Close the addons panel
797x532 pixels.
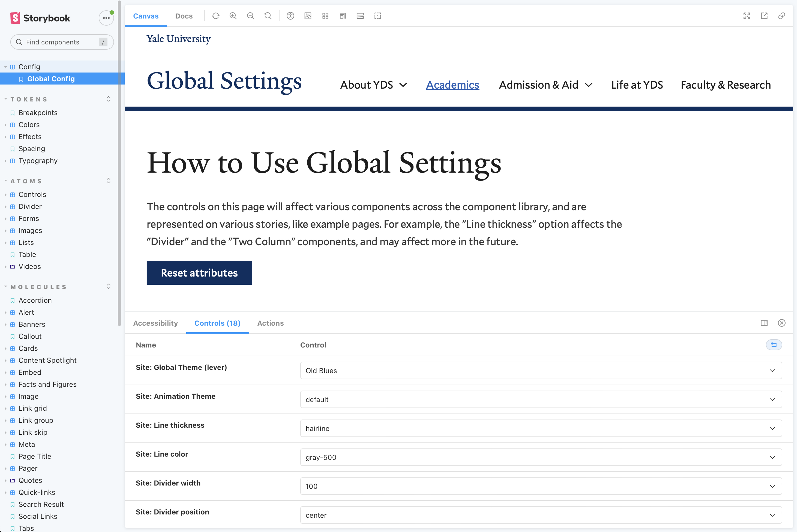click(x=782, y=323)
